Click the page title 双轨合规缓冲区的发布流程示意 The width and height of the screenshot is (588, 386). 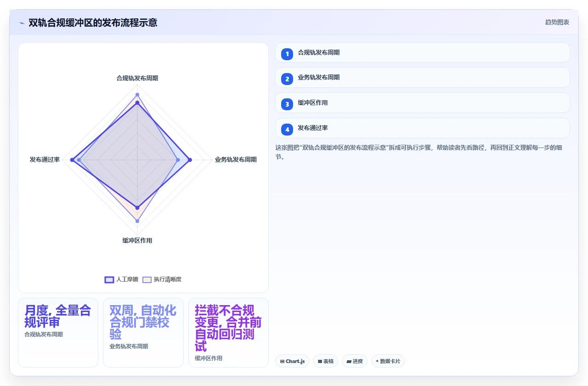(x=93, y=23)
